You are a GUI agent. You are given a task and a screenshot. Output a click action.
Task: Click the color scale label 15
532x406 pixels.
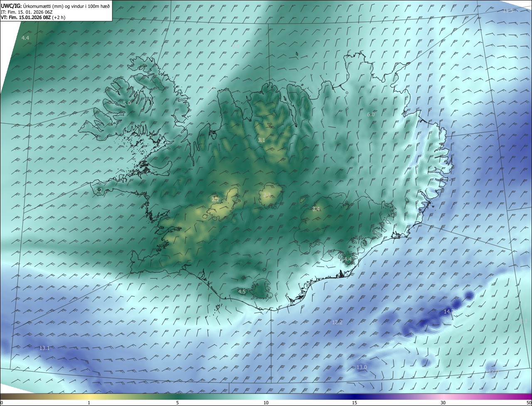(355, 403)
